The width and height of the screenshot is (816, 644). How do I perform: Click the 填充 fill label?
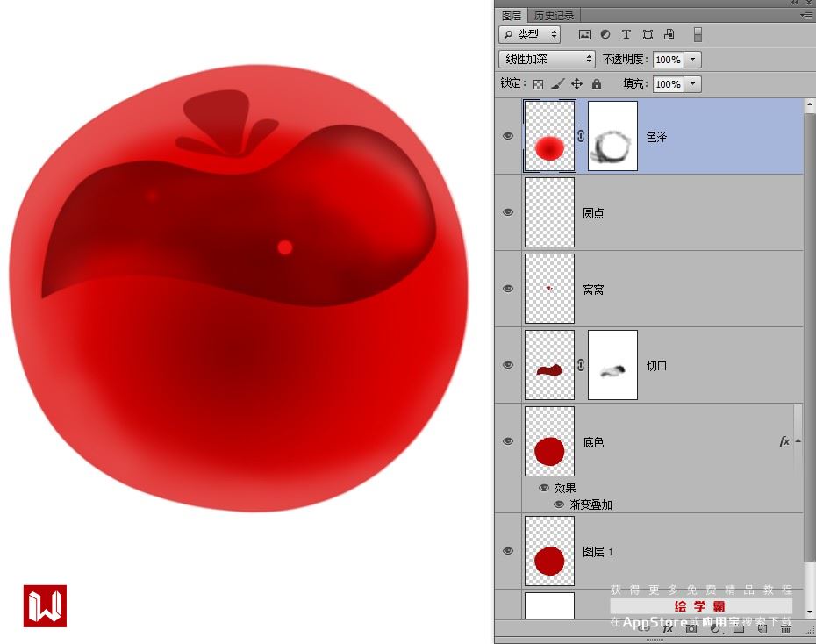(x=635, y=83)
